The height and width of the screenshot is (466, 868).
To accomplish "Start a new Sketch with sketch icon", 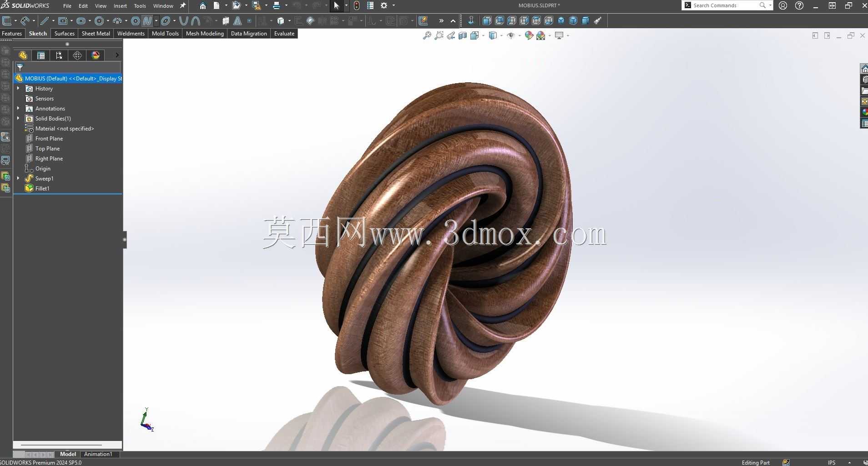I will point(6,20).
